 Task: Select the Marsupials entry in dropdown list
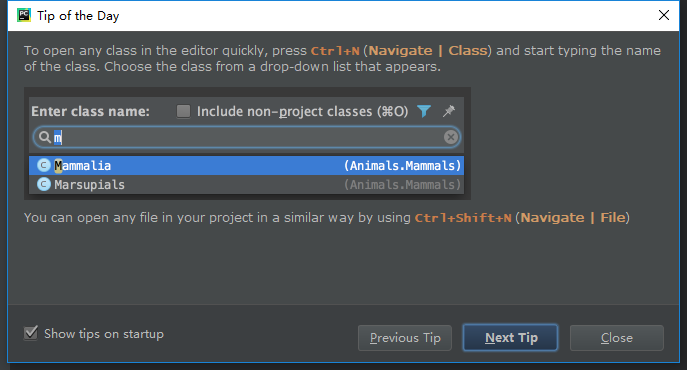(246, 185)
